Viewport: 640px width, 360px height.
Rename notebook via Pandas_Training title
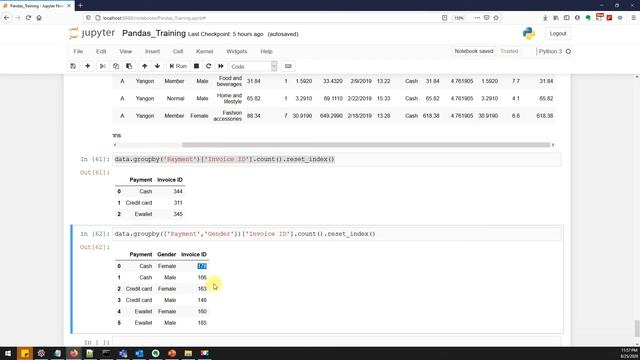pyautogui.click(x=154, y=33)
